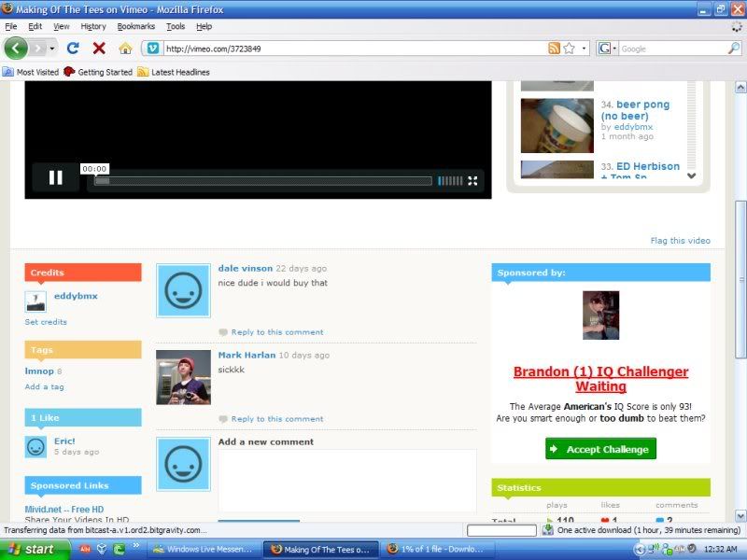The image size is (747, 560).
Task: Click the down arrow of the video list
Action: [692, 175]
